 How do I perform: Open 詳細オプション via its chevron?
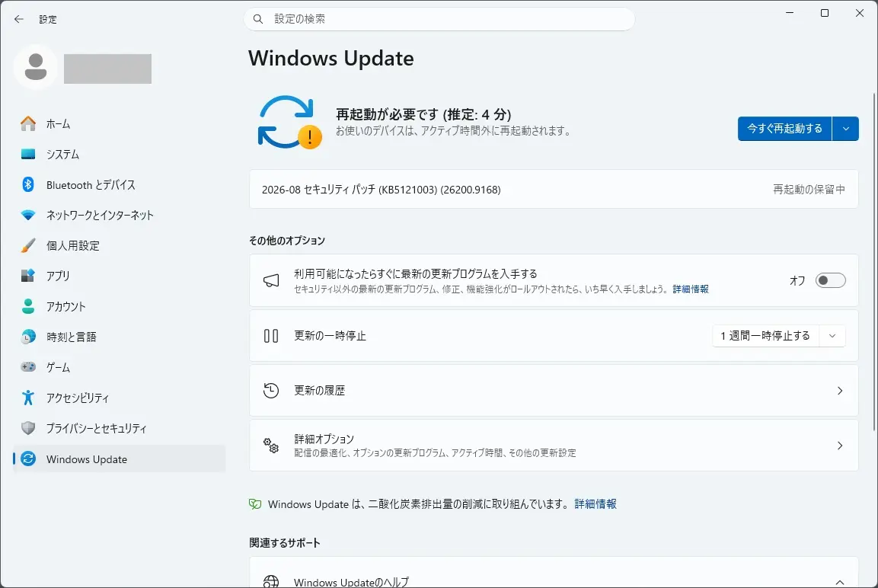pyautogui.click(x=840, y=446)
